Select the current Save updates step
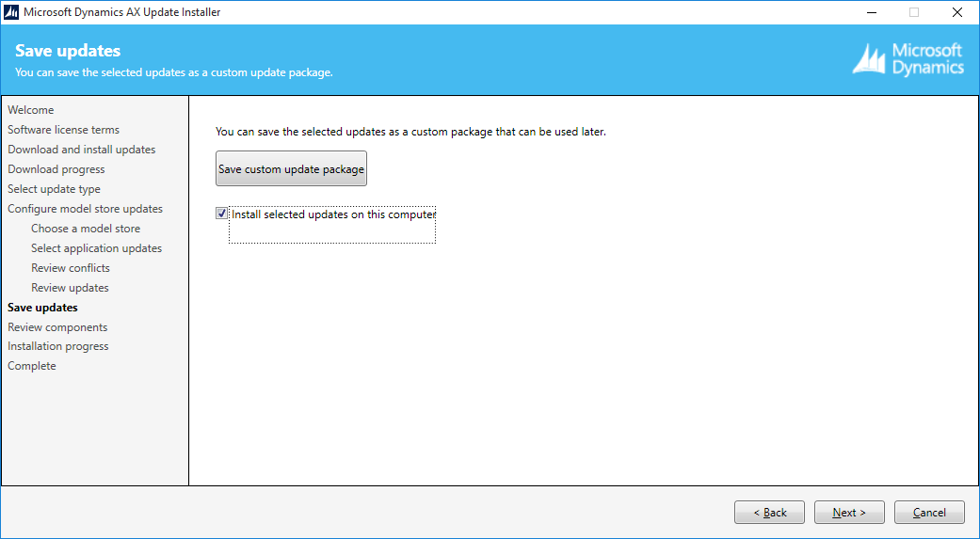This screenshot has height=539, width=980. [42, 308]
